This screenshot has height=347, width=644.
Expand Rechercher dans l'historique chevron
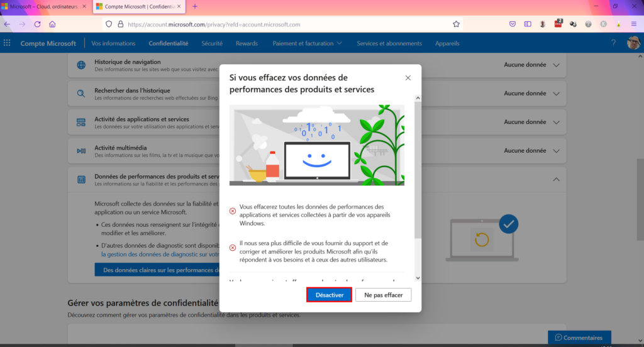tap(556, 94)
